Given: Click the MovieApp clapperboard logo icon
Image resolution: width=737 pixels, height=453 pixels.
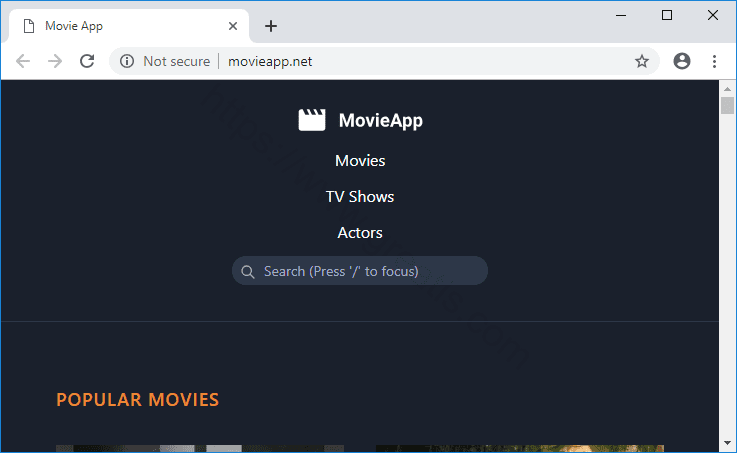Looking at the screenshot, I should 312,120.
